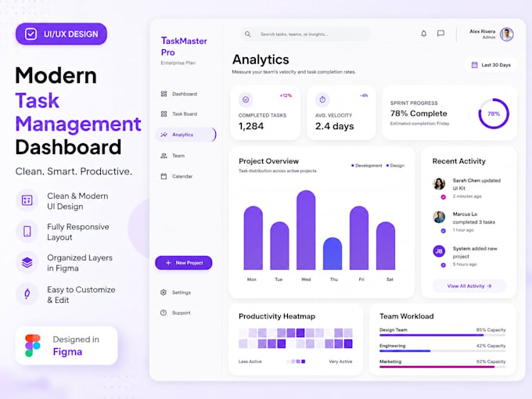Click the UI/UX DESIGN badge button
The height and width of the screenshot is (399, 532).
[61, 34]
